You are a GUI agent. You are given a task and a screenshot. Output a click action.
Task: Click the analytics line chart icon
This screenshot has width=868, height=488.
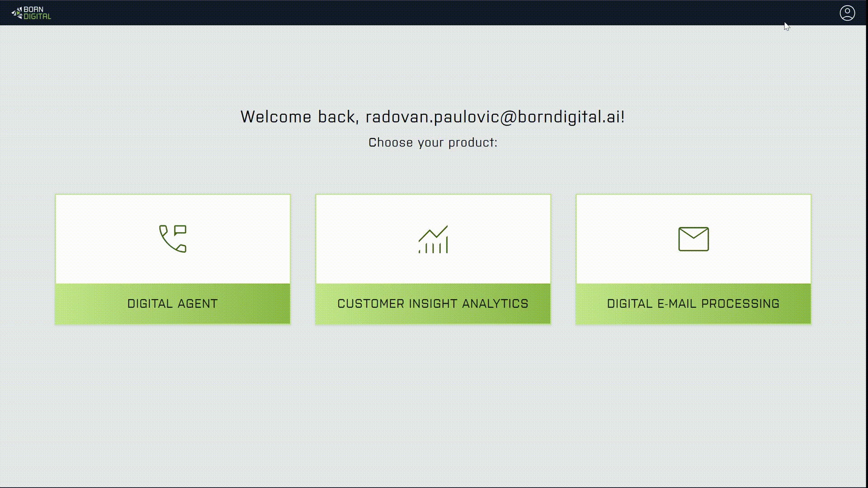[x=433, y=239]
